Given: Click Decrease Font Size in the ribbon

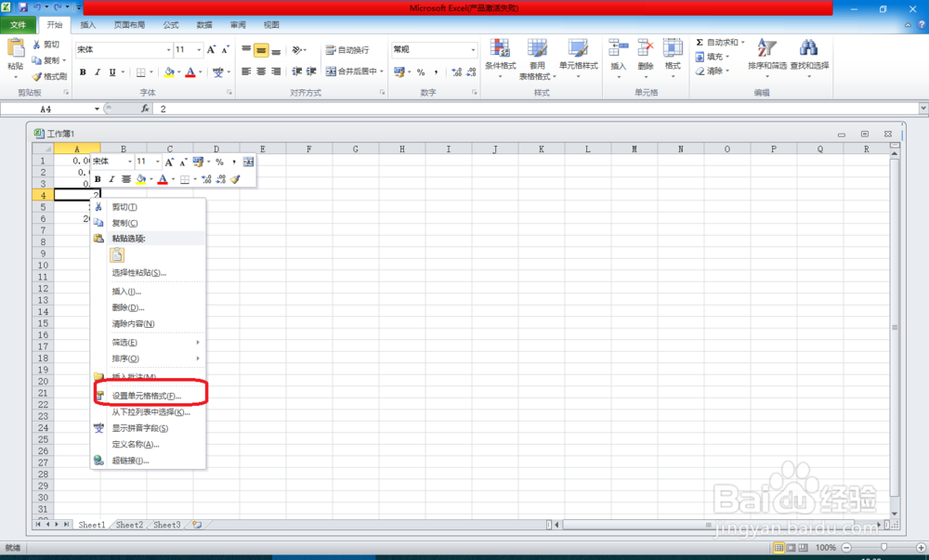Looking at the screenshot, I should click(225, 50).
